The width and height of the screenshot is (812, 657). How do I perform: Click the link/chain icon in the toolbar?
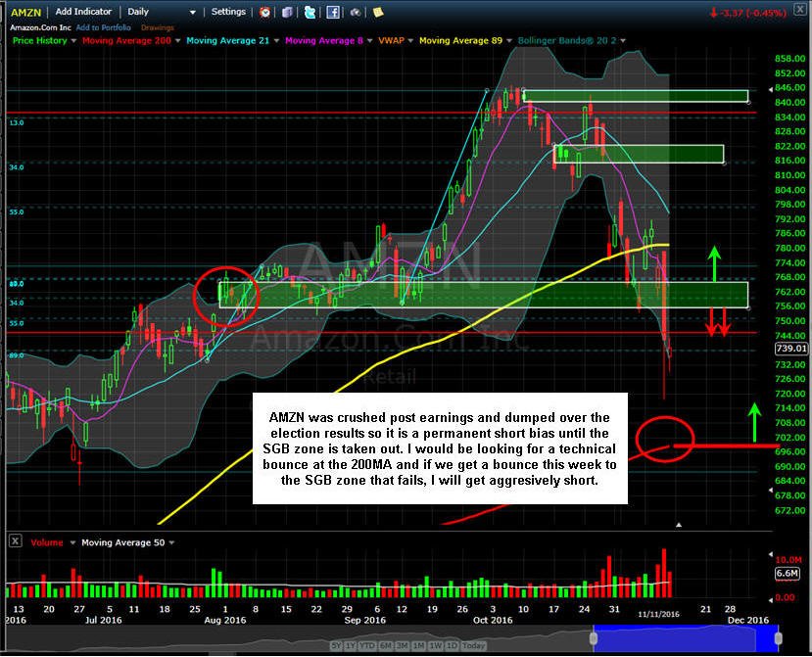click(356, 13)
